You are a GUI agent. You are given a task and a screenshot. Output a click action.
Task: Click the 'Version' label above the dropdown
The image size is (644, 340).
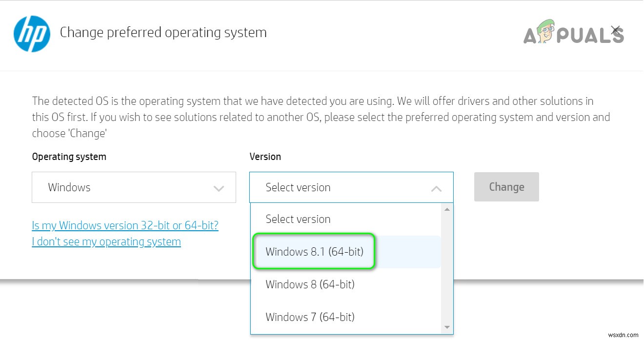[x=265, y=157]
